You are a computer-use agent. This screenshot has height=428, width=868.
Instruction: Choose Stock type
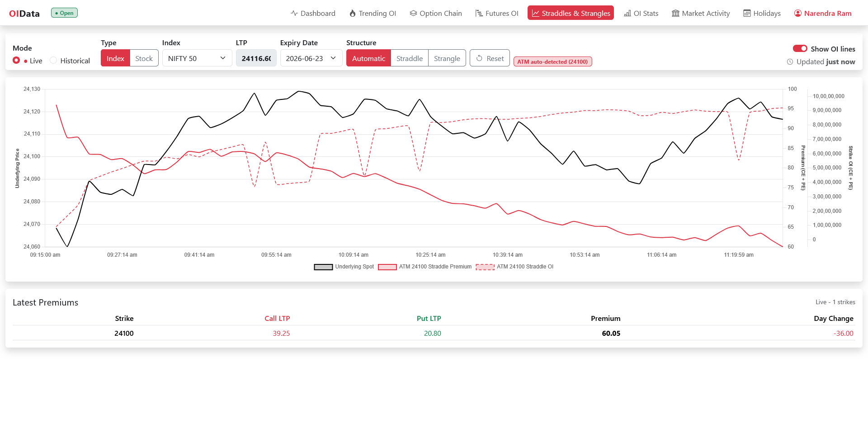144,58
